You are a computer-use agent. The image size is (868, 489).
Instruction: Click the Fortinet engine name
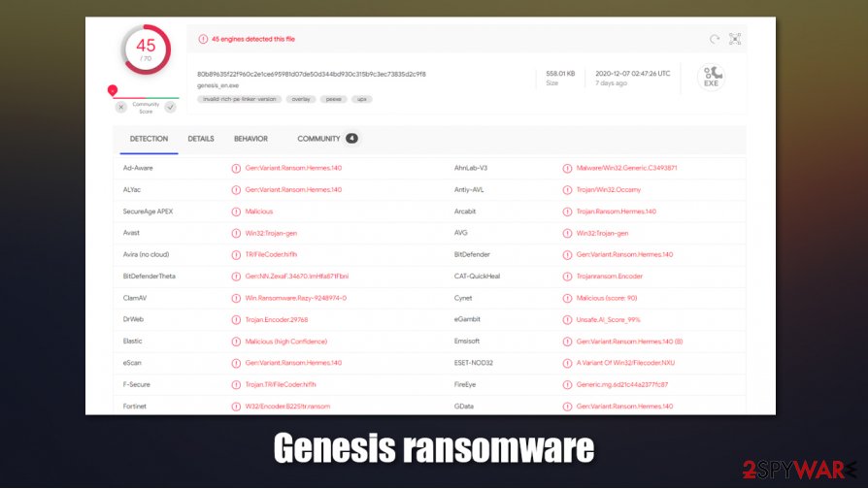[x=135, y=406]
